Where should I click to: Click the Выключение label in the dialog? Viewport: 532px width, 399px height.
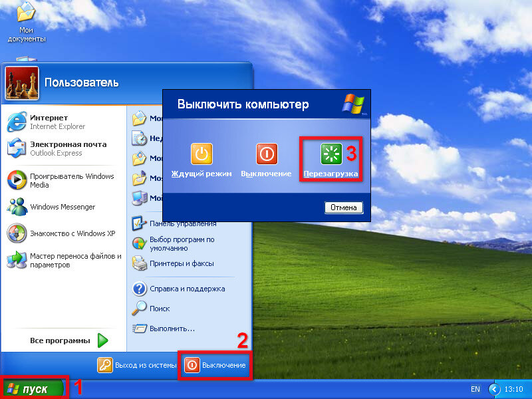coord(267,174)
